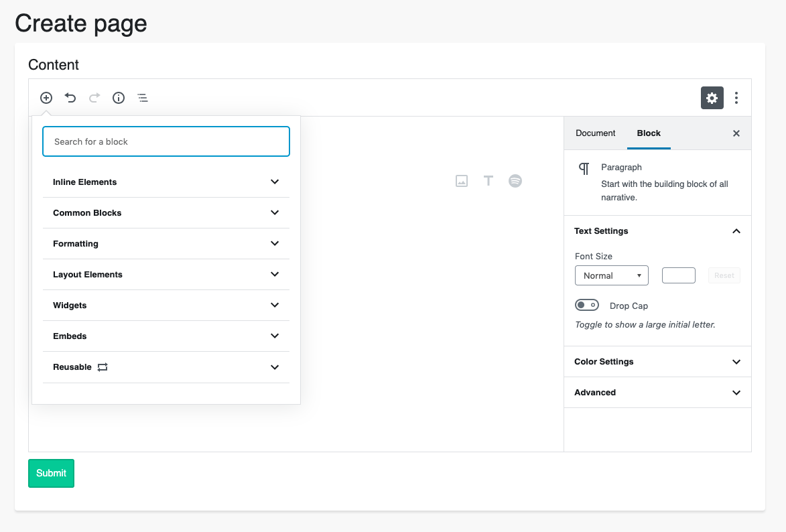Insert a Spotify embed via shortcut icon
Image resolution: width=786 pixels, height=532 pixels.
[515, 181]
